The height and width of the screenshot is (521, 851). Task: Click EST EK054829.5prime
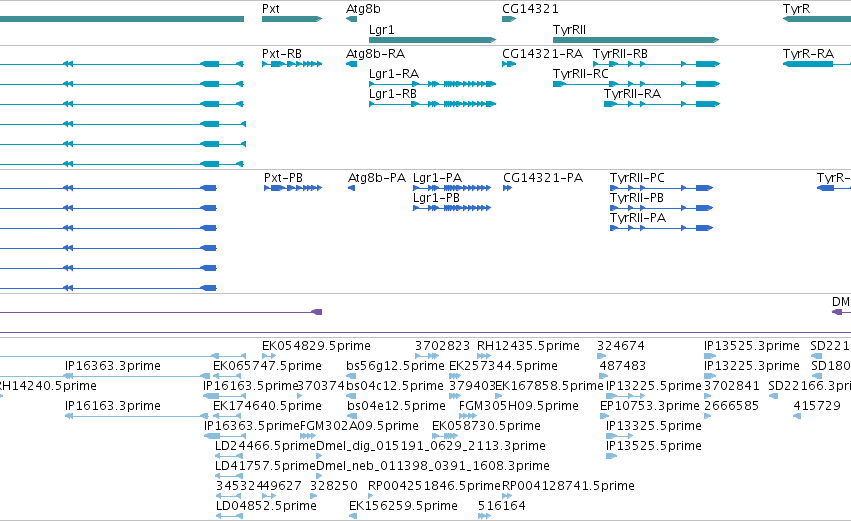[316, 346]
